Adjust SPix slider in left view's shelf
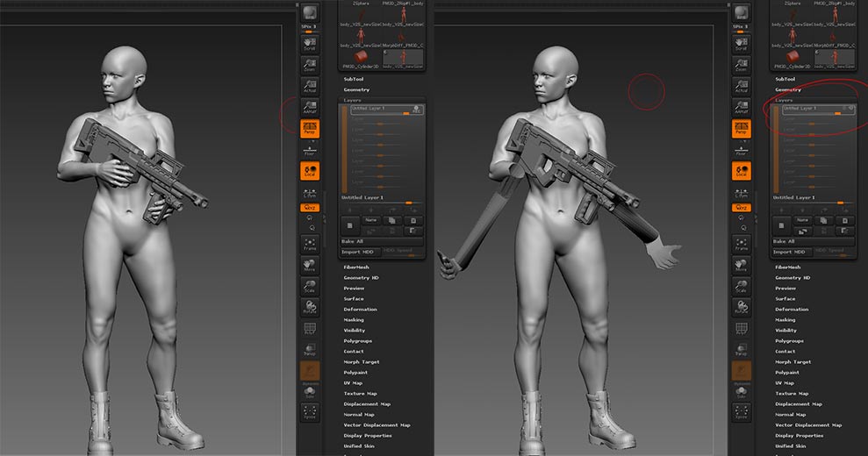Viewport: 868px width, 456px height. [x=310, y=29]
